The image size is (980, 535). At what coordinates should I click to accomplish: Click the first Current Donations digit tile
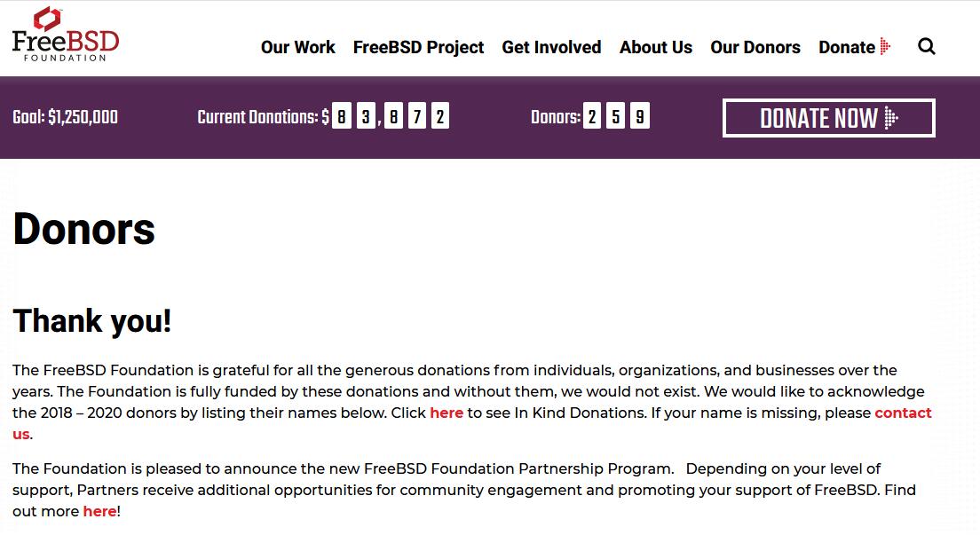tap(341, 116)
